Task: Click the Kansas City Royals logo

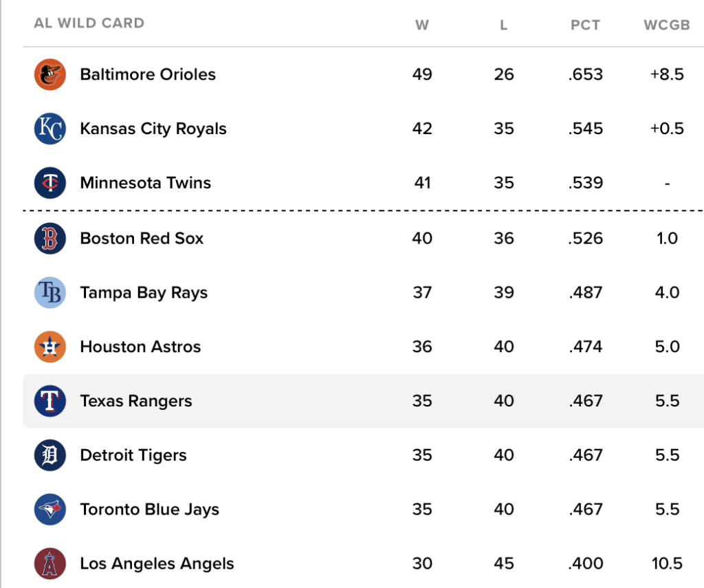Action: [49, 129]
